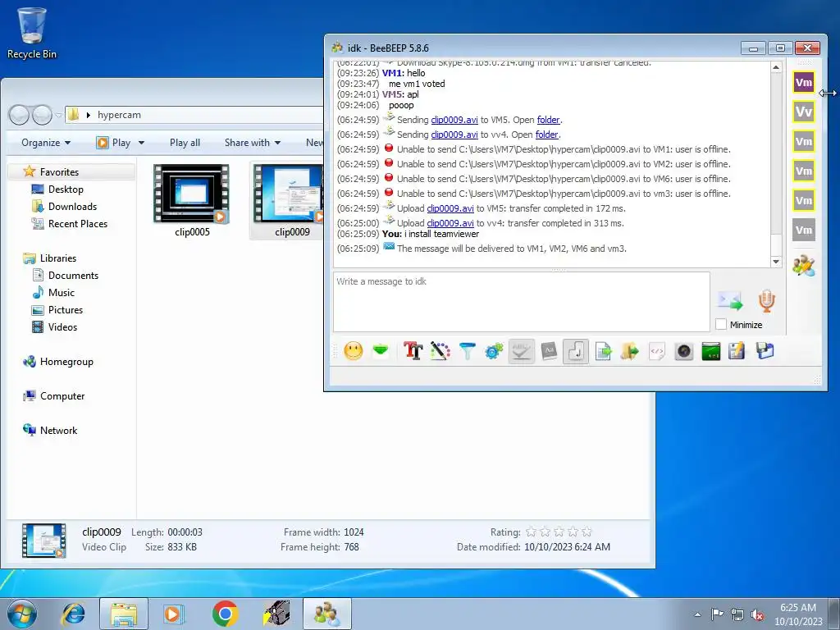This screenshot has width=840, height=630.
Task: Click clip0009.avi link in Upload to vv4 line
Action: (x=450, y=223)
